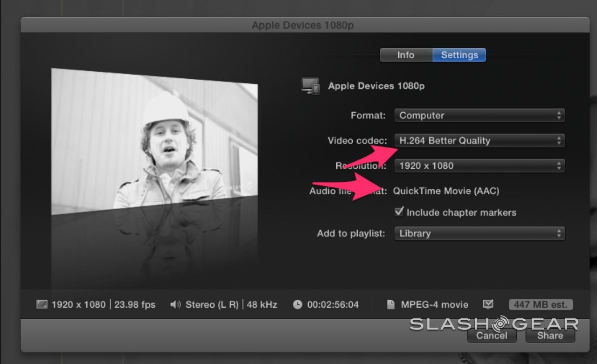The width and height of the screenshot is (597, 364).
Task: Select the Settings tab
Action: pyautogui.click(x=459, y=55)
